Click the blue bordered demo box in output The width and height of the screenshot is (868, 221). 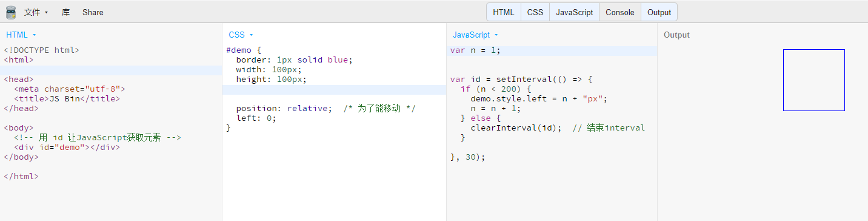point(814,80)
